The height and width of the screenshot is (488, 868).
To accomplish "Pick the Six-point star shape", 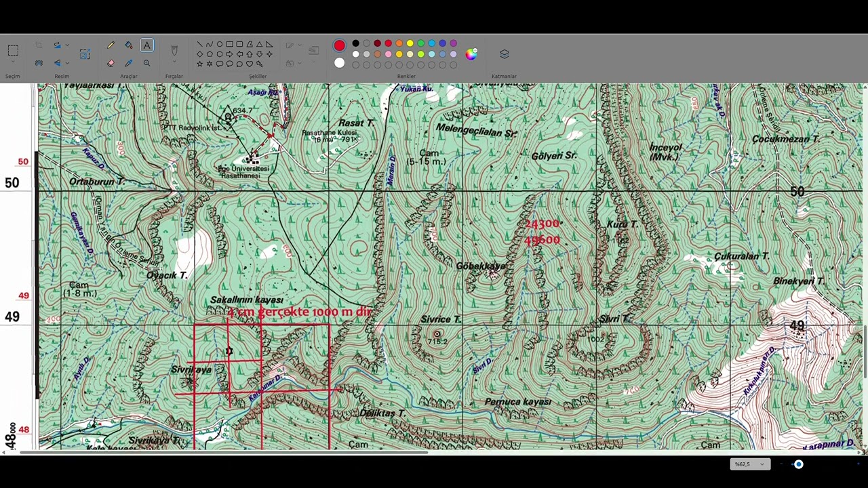I will click(x=209, y=64).
